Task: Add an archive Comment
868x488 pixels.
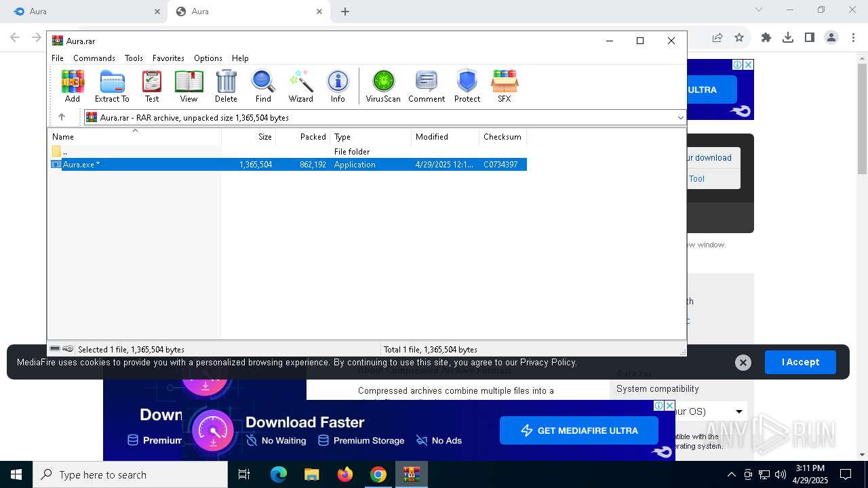Action: (x=427, y=86)
